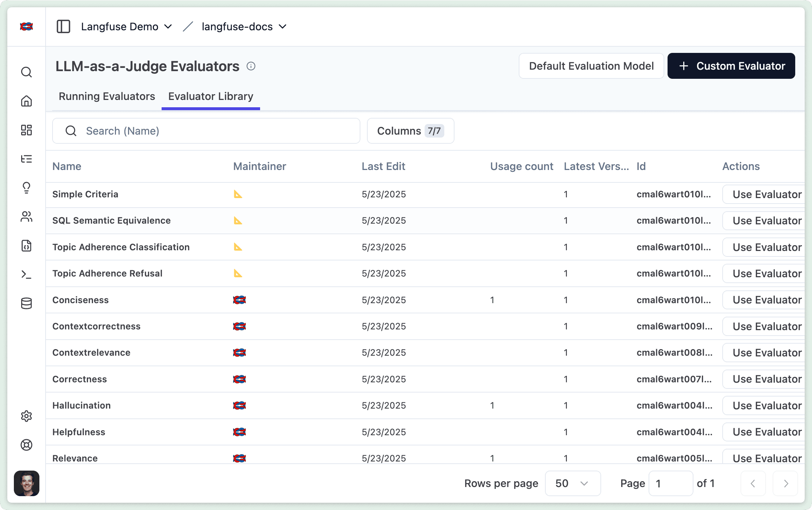The width and height of the screenshot is (812, 510).
Task: Select the Evaluator Library tab
Action: point(210,96)
